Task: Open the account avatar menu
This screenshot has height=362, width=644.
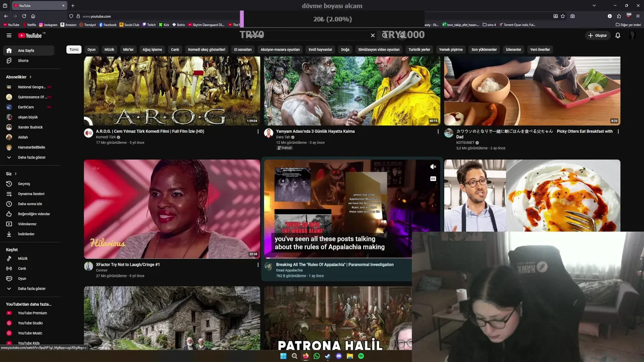Action: pos(632,35)
